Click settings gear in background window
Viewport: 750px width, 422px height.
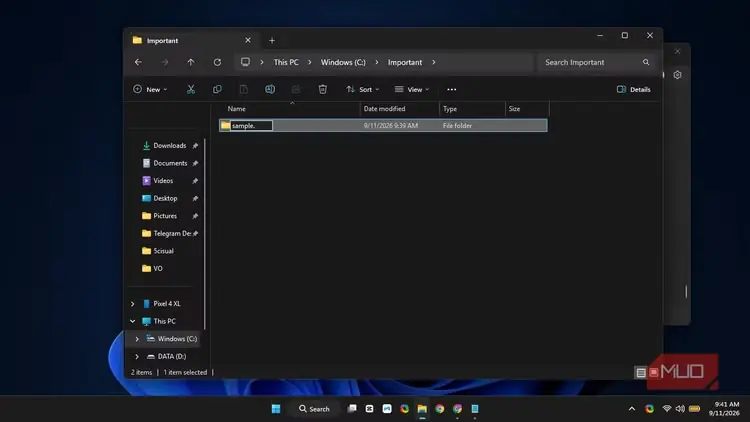coord(677,75)
